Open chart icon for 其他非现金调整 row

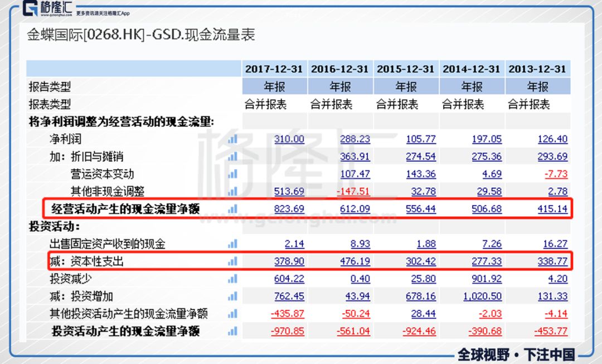click(232, 191)
